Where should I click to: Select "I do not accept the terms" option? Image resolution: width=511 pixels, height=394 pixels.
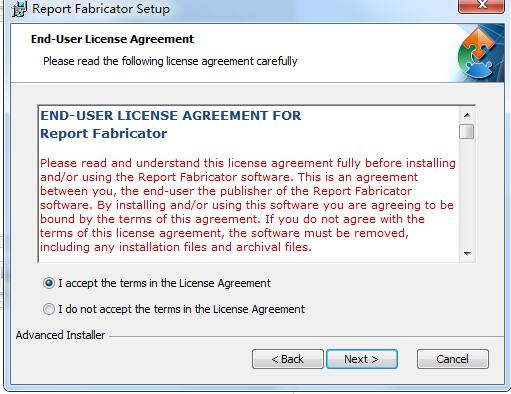pyautogui.click(x=49, y=309)
